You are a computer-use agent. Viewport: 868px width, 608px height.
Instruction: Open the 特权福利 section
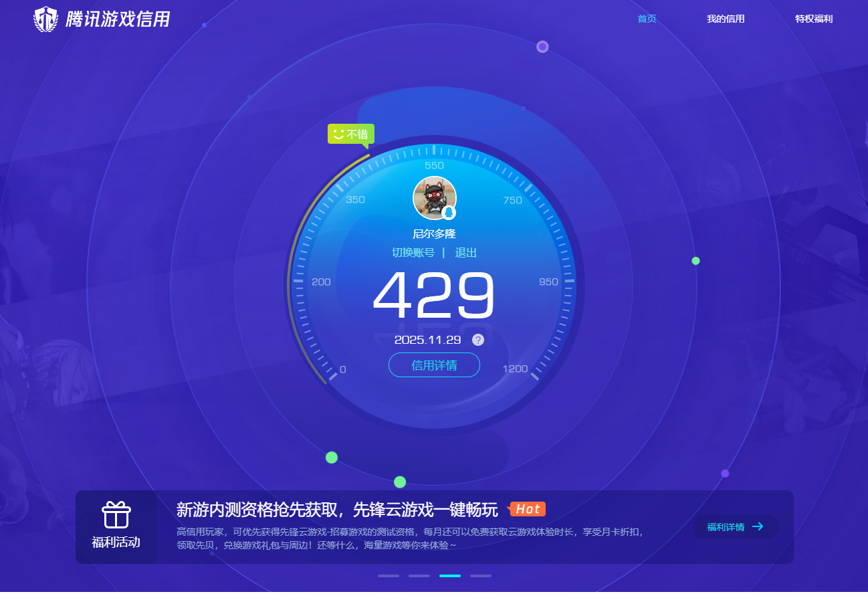click(x=813, y=19)
